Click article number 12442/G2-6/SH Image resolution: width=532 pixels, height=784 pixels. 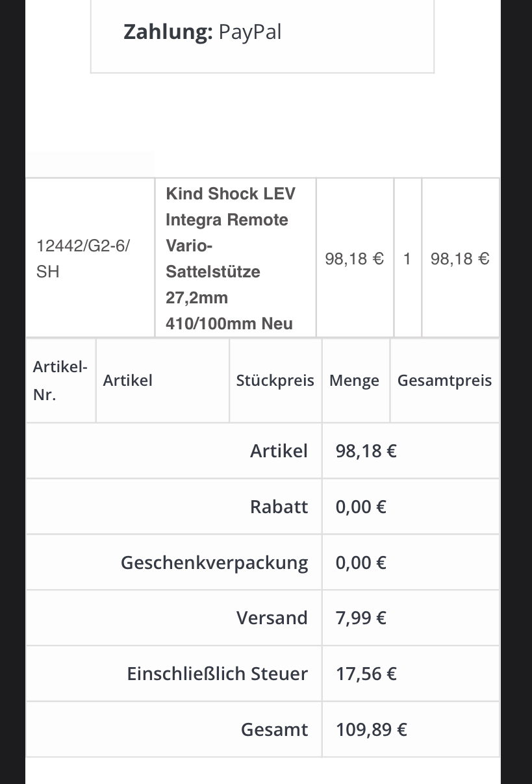tap(83, 259)
